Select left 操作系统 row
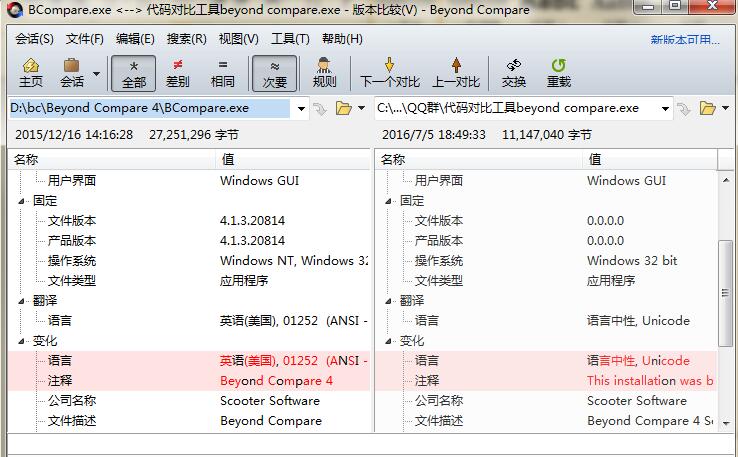This screenshot has width=738, height=457. (189, 261)
